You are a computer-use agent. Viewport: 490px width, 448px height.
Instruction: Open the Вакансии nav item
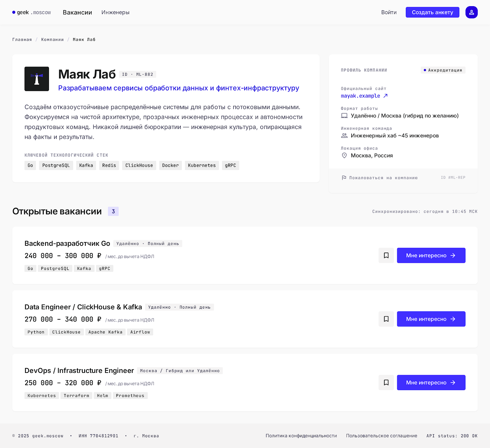77,12
